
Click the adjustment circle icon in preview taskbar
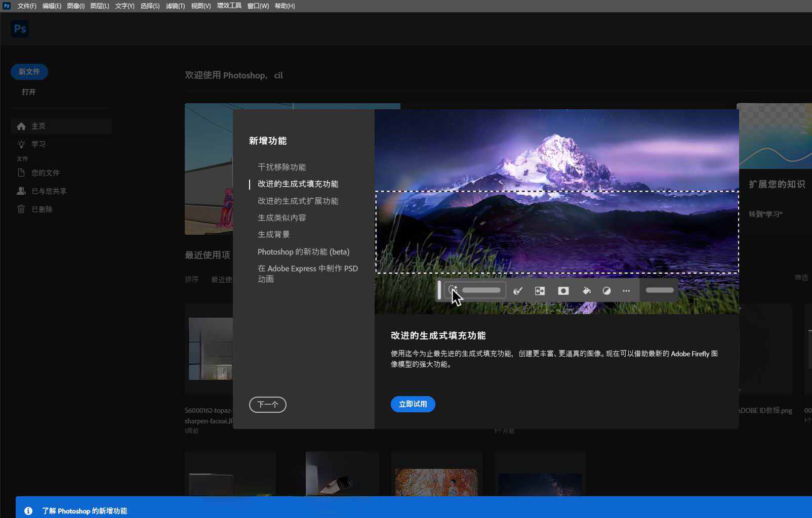click(x=606, y=291)
